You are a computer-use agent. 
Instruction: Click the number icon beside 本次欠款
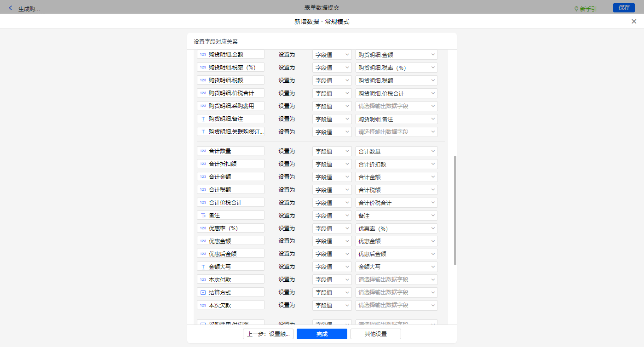tap(203, 305)
